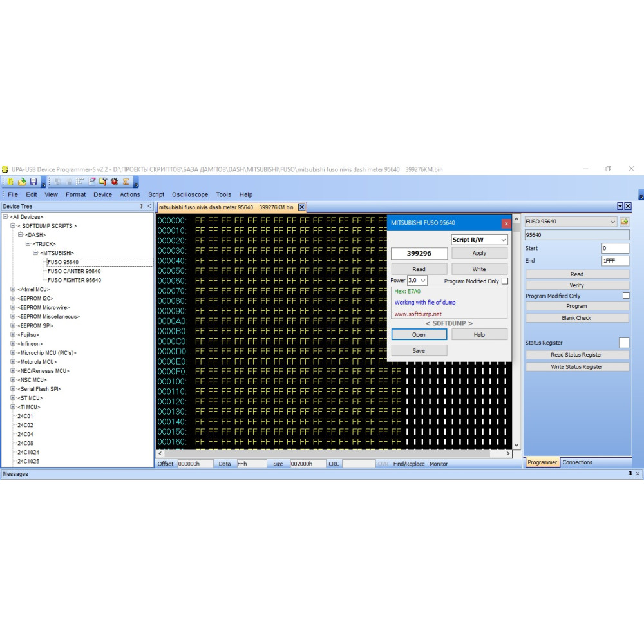Open the programmer panel dropdown arrow icon
The image size is (644, 644).
[x=620, y=206]
